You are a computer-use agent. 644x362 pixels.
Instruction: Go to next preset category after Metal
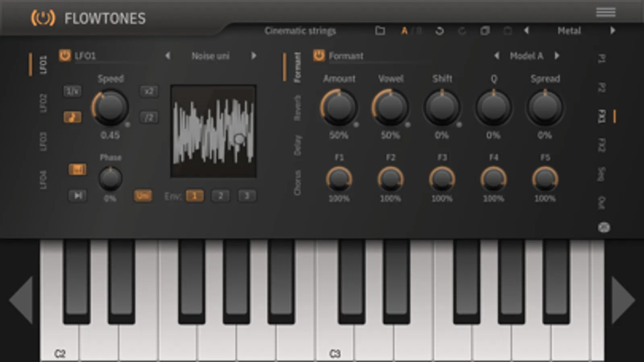click(x=613, y=31)
